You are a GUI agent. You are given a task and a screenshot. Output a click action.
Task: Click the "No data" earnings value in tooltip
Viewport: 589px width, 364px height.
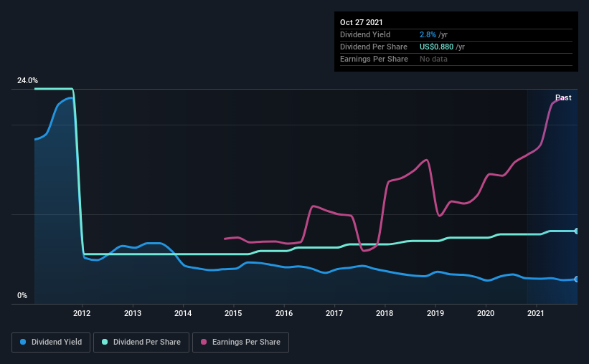pyautogui.click(x=433, y=59)
